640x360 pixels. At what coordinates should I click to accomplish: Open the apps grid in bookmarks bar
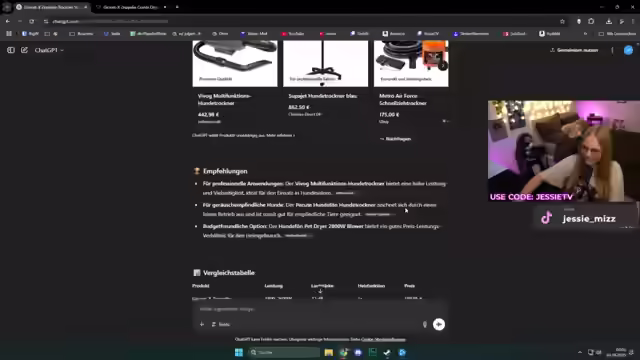click(9, 34)
